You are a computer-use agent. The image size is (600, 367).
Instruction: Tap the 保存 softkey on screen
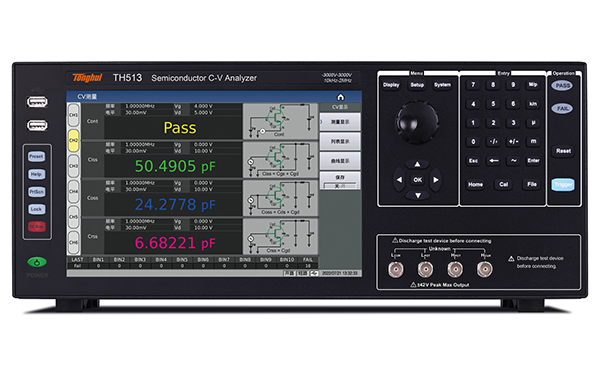pyautogui.click(x=340, y=181)
